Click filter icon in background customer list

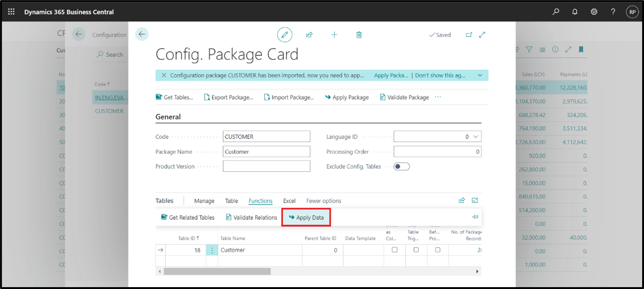tap(529, 49)
